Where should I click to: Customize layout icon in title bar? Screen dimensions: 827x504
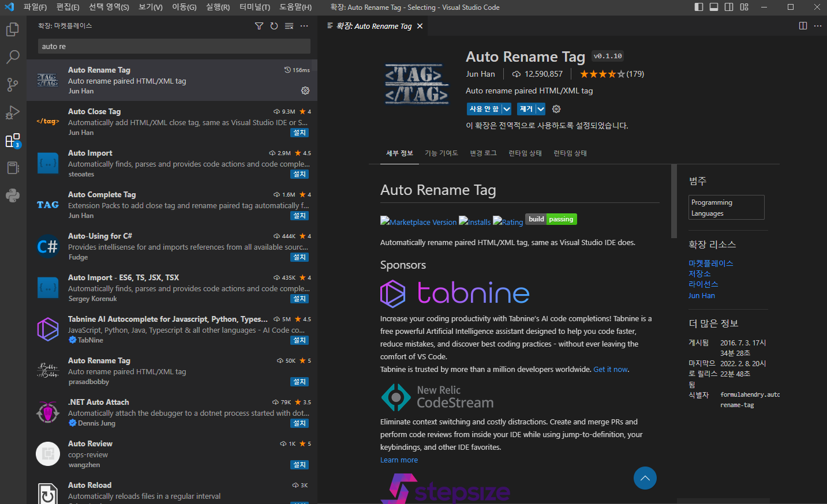(744, 7)
